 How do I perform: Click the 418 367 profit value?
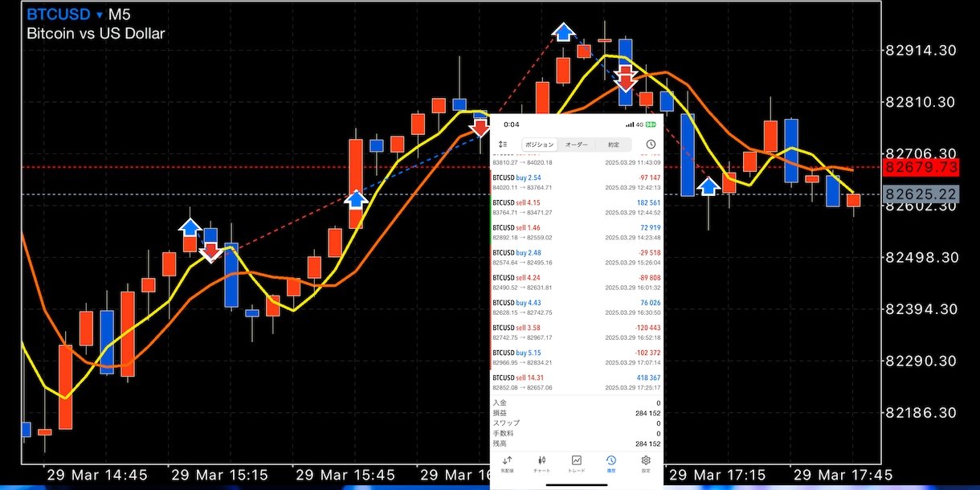pyautogui.click(x=648, y=378)
